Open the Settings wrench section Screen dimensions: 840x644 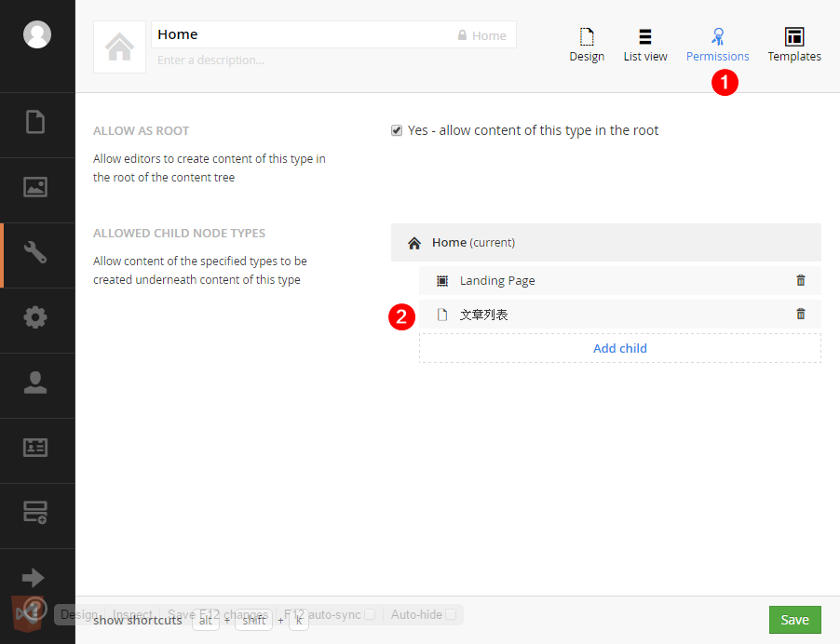(35, 252)
